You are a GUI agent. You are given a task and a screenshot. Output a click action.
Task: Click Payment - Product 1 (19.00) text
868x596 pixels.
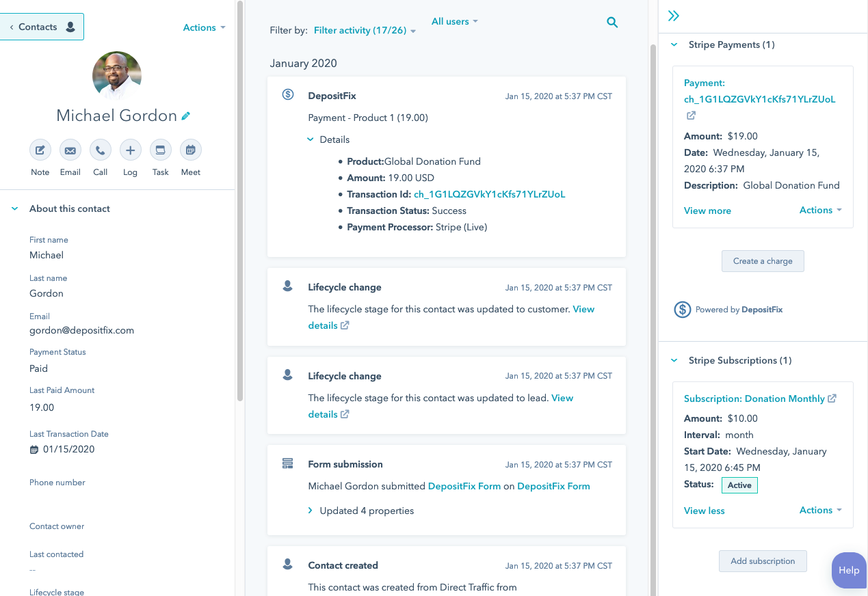[x=368, y=118]
